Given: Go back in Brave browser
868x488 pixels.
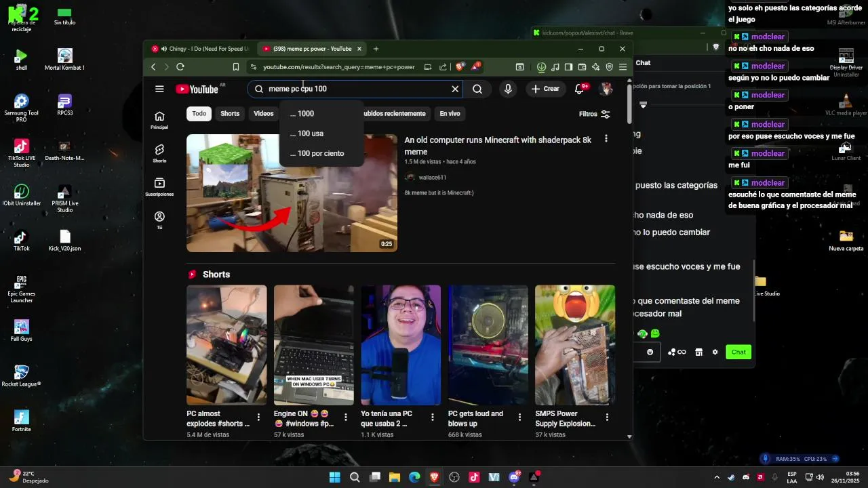Looking at the screenshot, I should coord(153,66).
